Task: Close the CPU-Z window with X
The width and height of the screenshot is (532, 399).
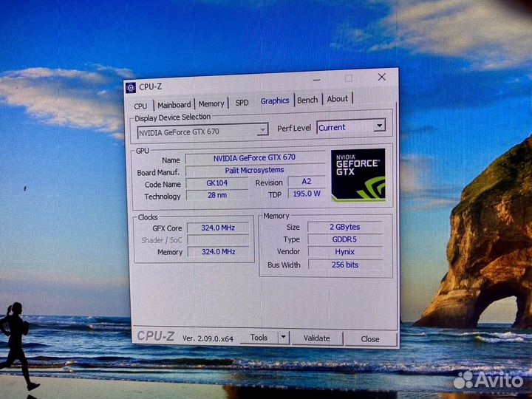Action: (382, 77)
